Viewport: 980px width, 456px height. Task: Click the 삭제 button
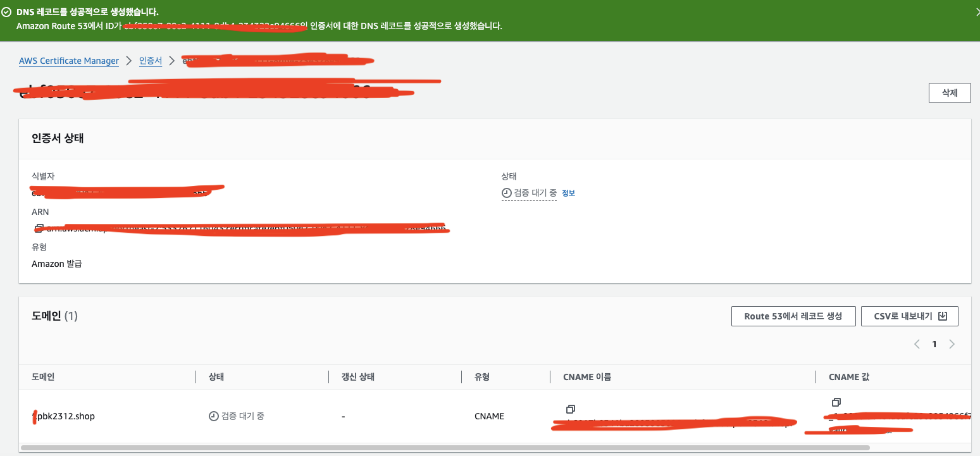coord(950,92)
